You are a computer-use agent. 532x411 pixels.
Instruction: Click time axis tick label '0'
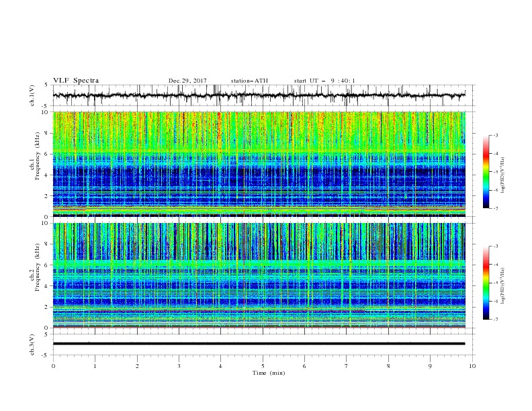(x=53, y=366)
